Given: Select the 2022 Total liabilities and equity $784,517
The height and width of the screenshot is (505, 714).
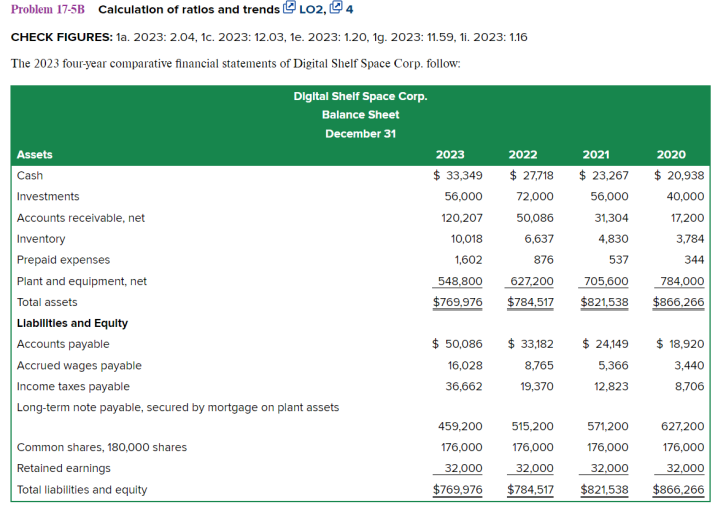Looking at the screenshot, I should pos(530,490).
